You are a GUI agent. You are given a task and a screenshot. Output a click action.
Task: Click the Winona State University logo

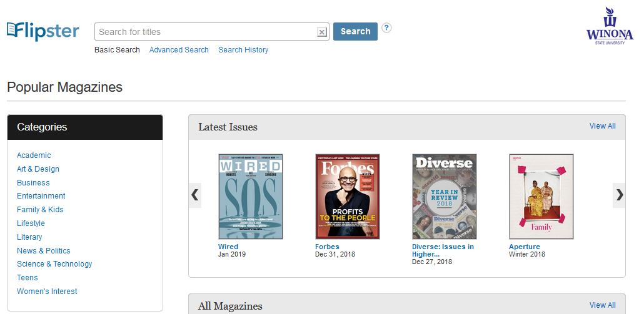tap(610, 26)
